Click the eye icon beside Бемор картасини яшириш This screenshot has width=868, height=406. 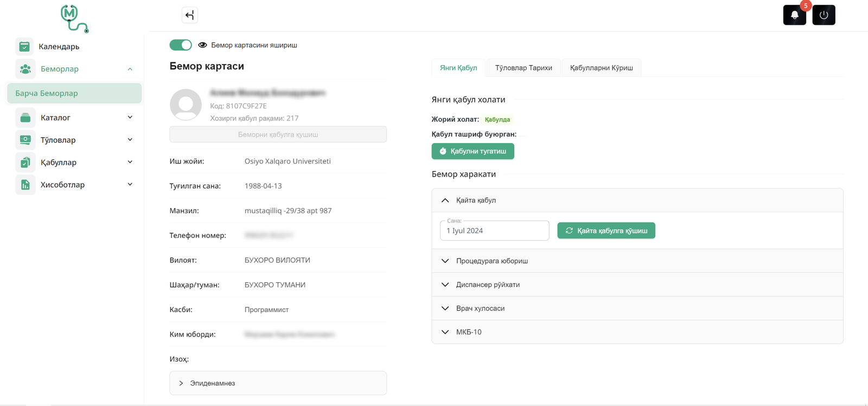[x=202, y=45]
